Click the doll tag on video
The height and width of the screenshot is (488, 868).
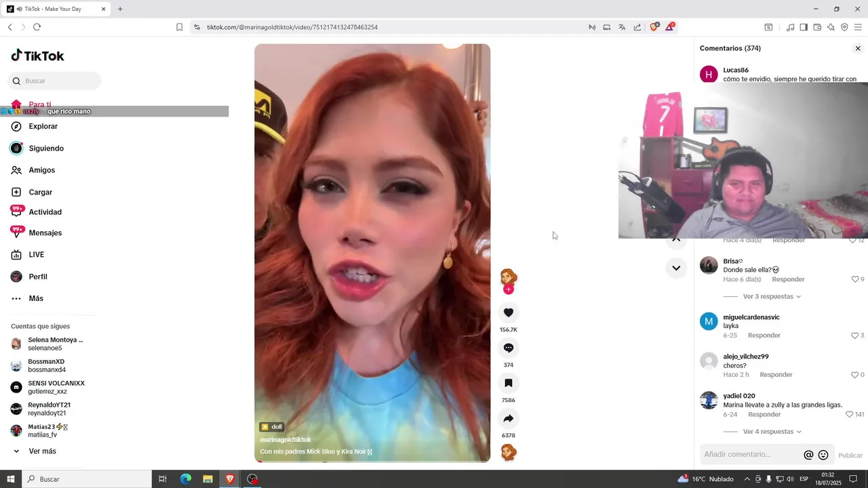[x=271, y=427]
